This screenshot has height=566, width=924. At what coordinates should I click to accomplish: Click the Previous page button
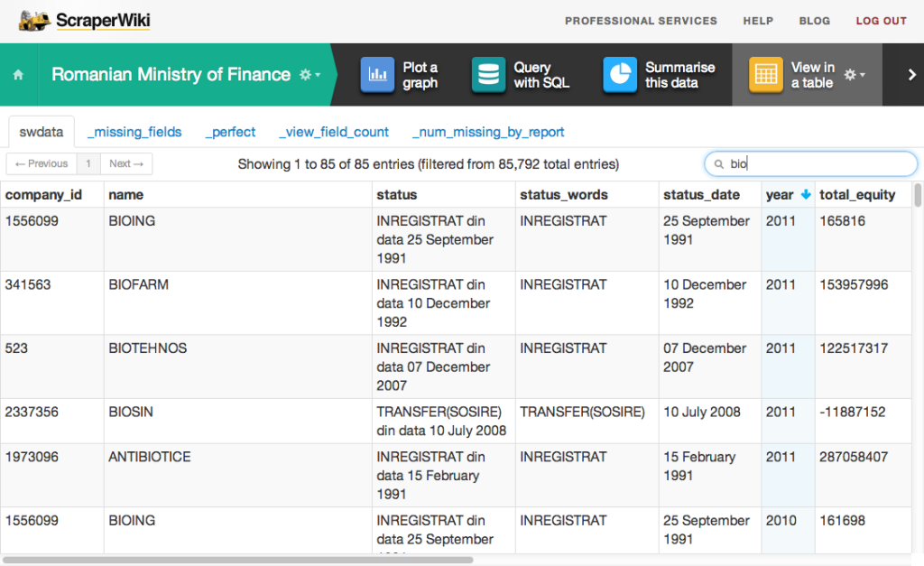pos(42,163)
